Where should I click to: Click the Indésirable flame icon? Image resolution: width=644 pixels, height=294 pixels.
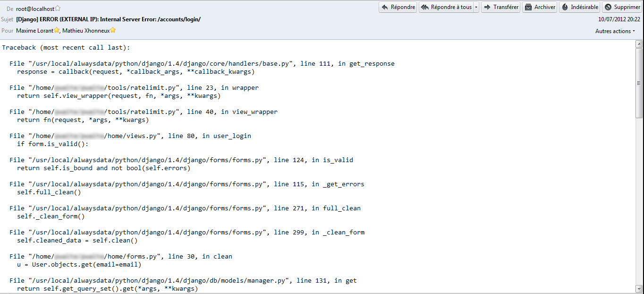(x=565, y=7)
